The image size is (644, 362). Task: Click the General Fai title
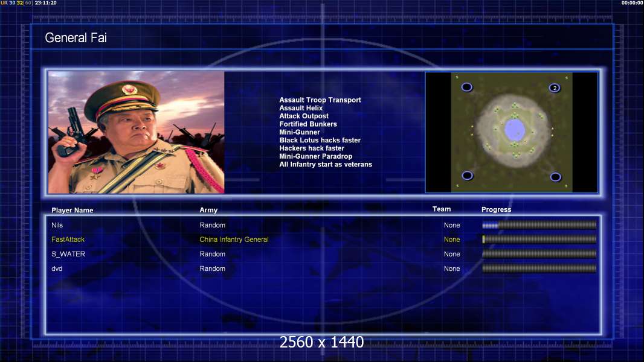pyautogui.click(x=76, y=38)
